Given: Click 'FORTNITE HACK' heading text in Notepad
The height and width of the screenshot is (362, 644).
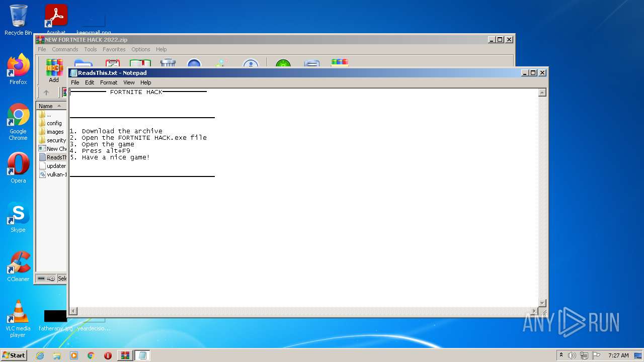Looking at the screenshot, I should click(136, 93).
